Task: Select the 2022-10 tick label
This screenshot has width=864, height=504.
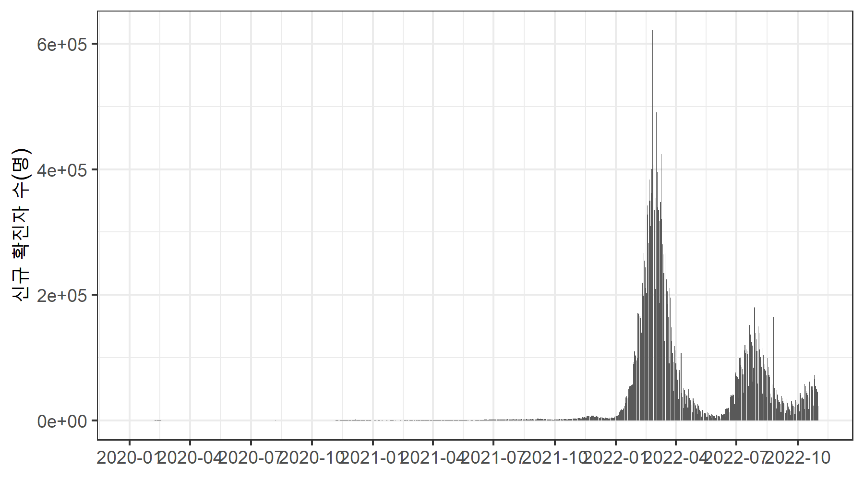Action: tap(798, 458)
